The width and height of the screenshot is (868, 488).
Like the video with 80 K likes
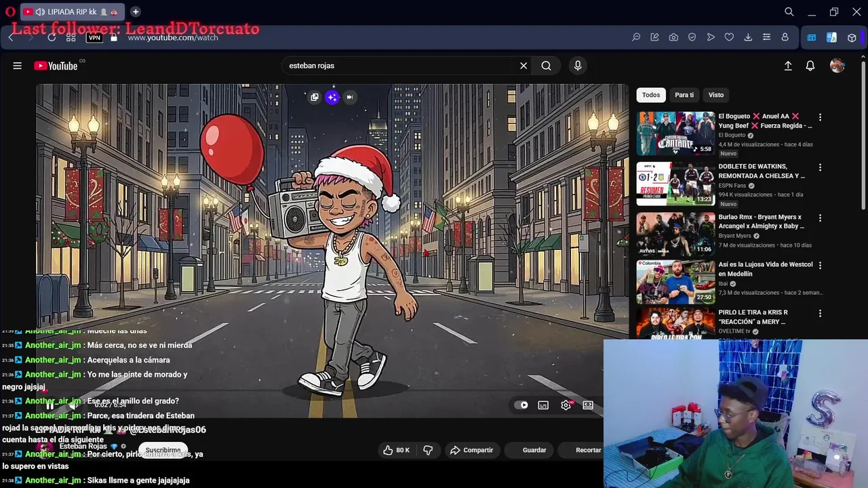(x=396, y=450)
